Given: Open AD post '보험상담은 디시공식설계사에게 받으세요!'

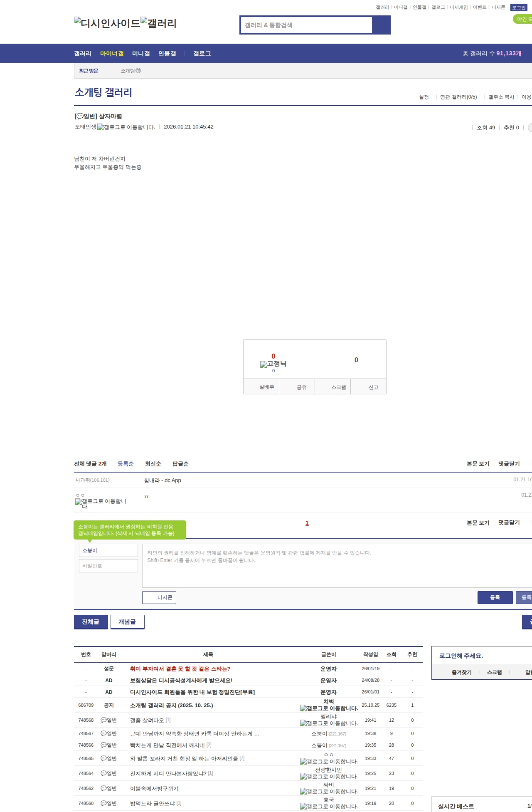Looking at the screenshot, I should [x=181, y=680].
